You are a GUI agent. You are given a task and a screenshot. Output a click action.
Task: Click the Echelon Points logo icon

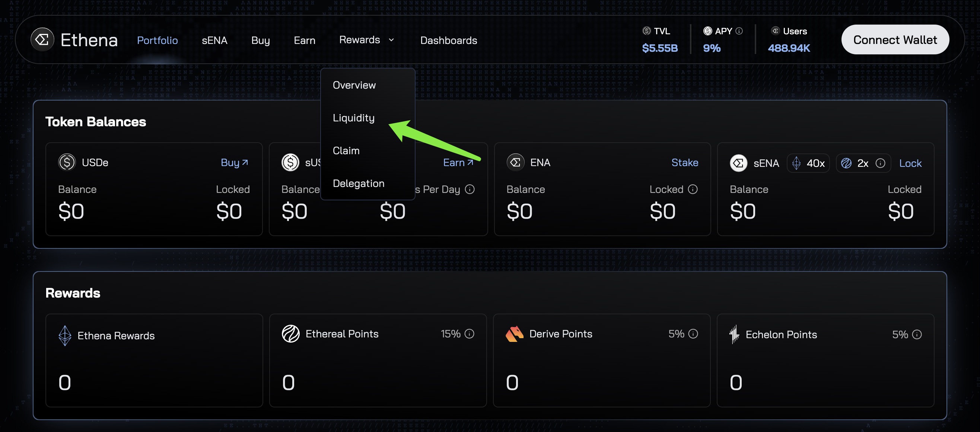click(734, 334)
